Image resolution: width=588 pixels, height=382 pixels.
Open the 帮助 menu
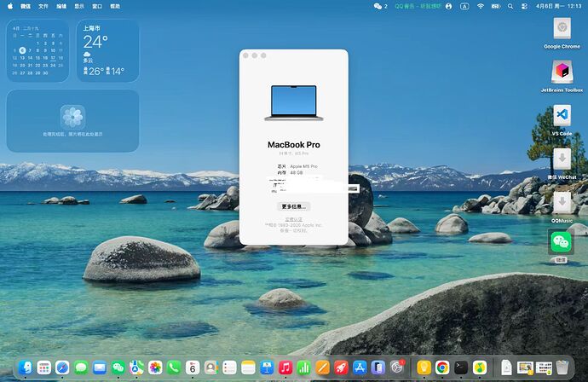(115, 6)
